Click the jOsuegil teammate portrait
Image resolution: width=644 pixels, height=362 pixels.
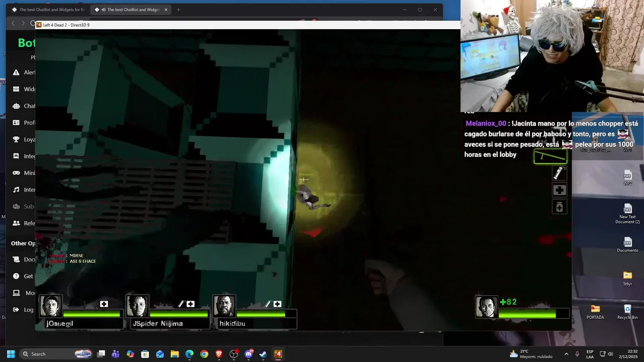point(51,306)
